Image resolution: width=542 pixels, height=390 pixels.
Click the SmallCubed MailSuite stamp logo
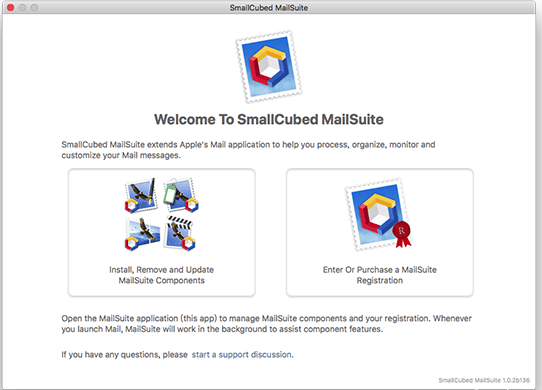pos(269,67)
